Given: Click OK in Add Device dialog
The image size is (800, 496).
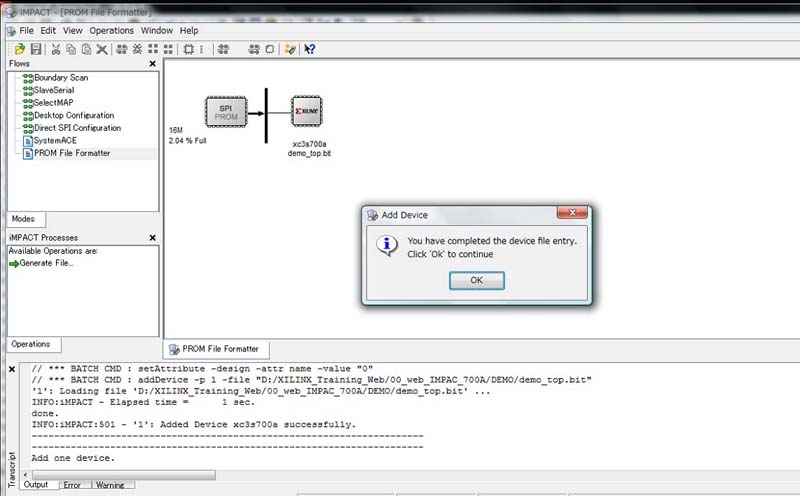Looking at the screenshot, I should point(477,280).
